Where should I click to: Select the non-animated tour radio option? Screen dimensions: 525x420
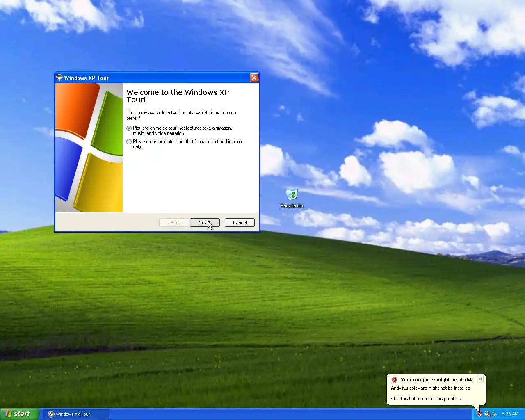(129, 142)
